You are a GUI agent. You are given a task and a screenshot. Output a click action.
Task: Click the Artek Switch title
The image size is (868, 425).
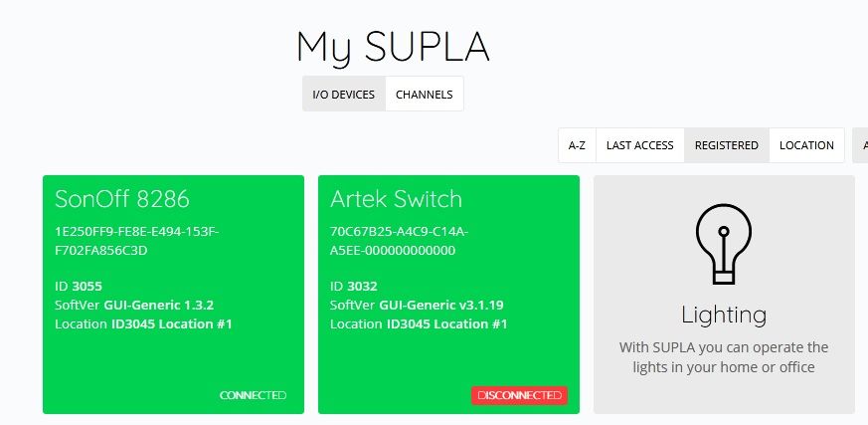(396, 198)
